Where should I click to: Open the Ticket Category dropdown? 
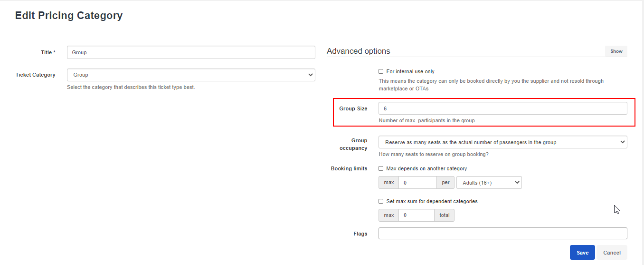click(x=191, y=75)
